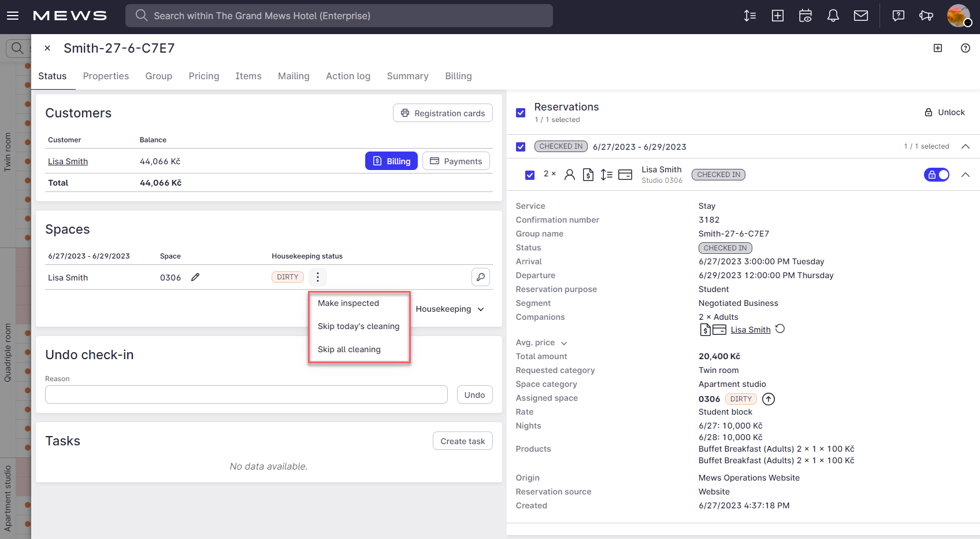
Task: Expand the Housekeeping dropdown
Action: pos(450,309)
